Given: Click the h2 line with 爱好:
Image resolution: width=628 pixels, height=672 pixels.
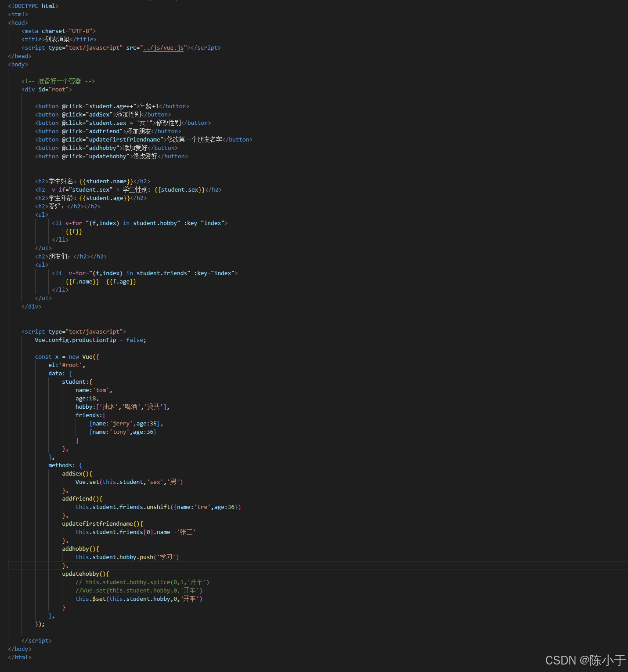Looking at the screenshot, I should point(68,206).
